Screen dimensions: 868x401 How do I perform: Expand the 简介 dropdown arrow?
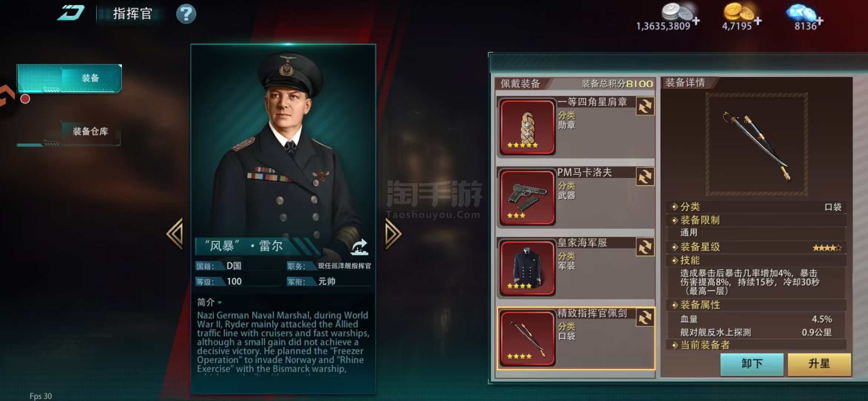point(220,303)
